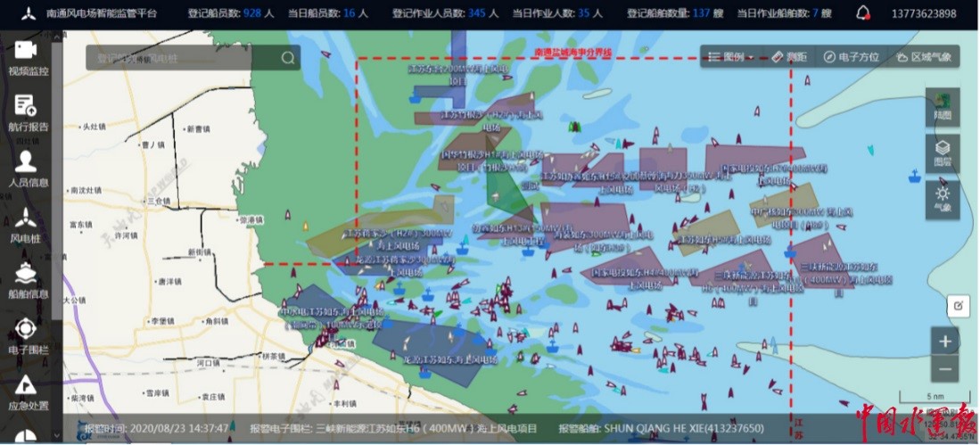Select the 电子方位 electronic bearing tool
The height and width of the screenshot is (445, 980).
(851, 57)
